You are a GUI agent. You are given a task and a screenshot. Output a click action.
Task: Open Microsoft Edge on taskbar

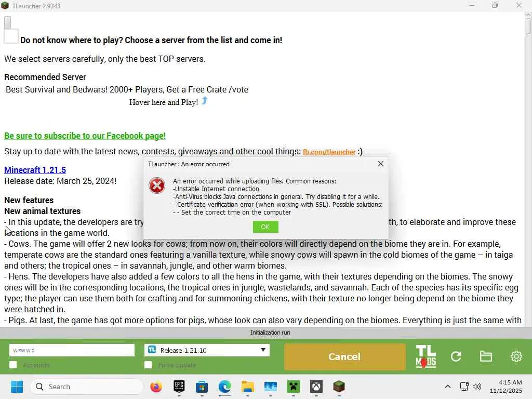224,387
